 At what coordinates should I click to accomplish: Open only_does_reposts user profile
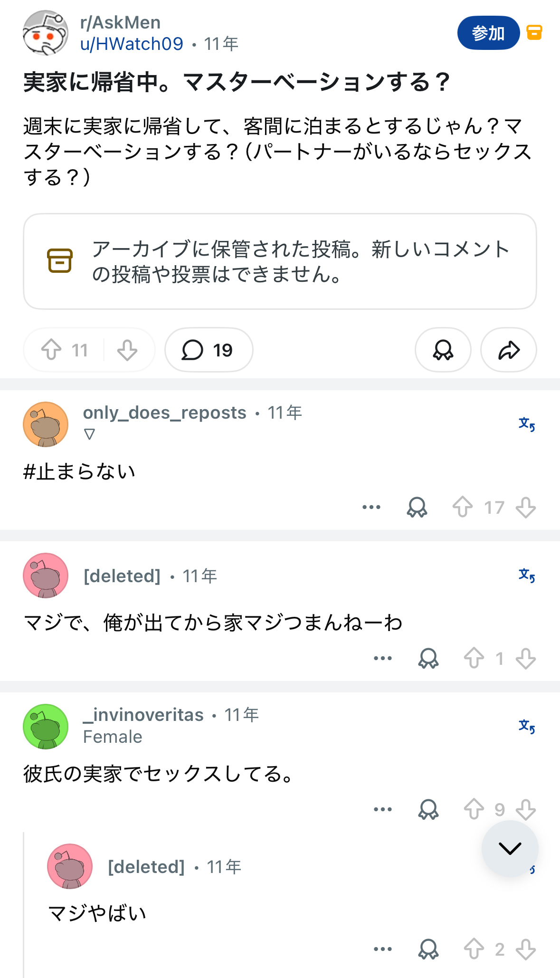[164, 412]
